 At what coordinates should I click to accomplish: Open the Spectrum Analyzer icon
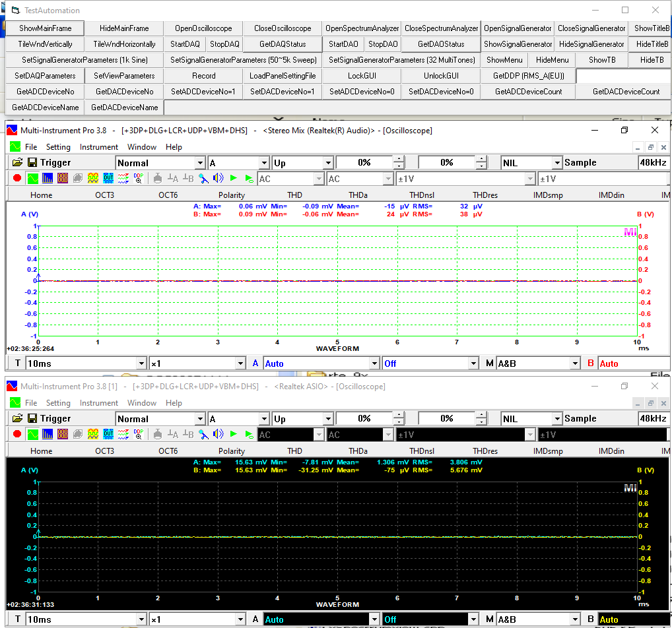46,178
